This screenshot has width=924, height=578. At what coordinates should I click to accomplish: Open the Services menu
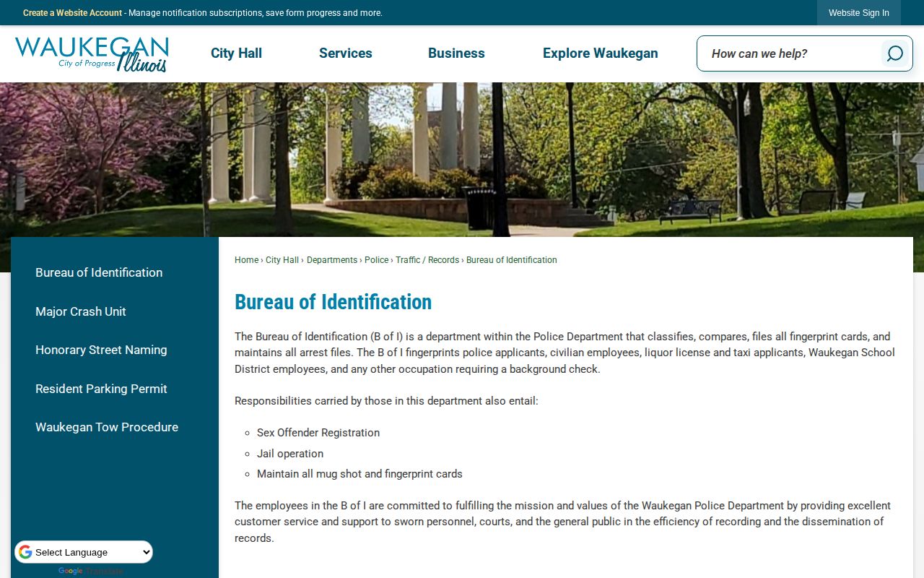pyautogui.click(x=346, y=53)
